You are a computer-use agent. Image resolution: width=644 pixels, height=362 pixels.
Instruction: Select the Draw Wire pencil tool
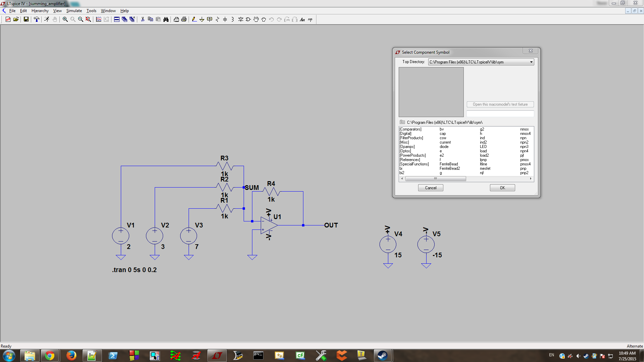click(x=194, y=19)
